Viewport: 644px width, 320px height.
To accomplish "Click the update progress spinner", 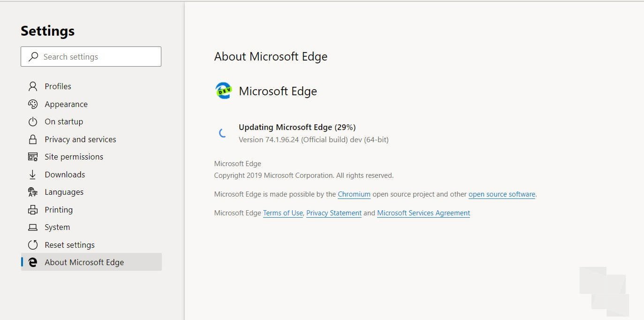I will coord(221,133).
